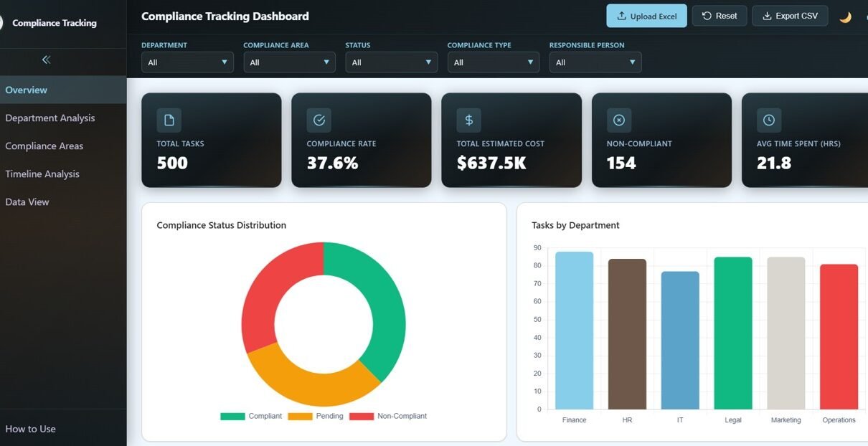
Task: Go to Department Analysis in sidebar
Action: pyautogui.click(x=50, y=118)
